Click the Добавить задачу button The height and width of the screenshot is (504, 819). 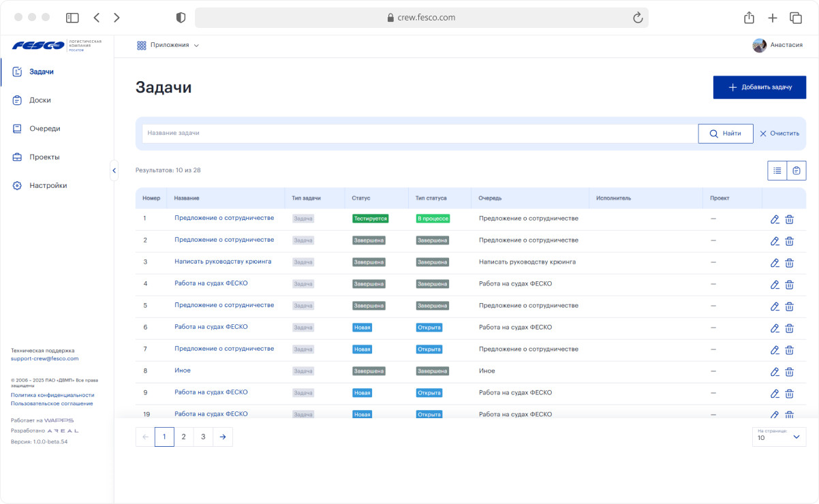pyautogui.click(x=759, y=87)
